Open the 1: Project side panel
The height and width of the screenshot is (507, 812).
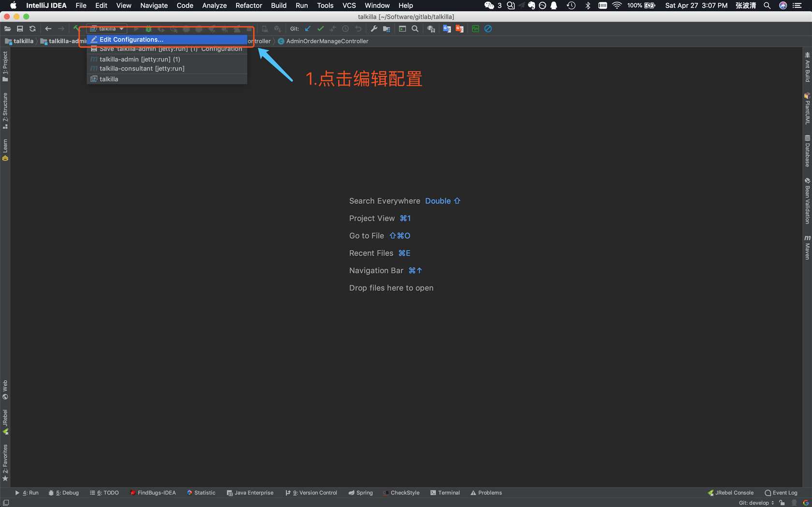(x=5, y=67)
